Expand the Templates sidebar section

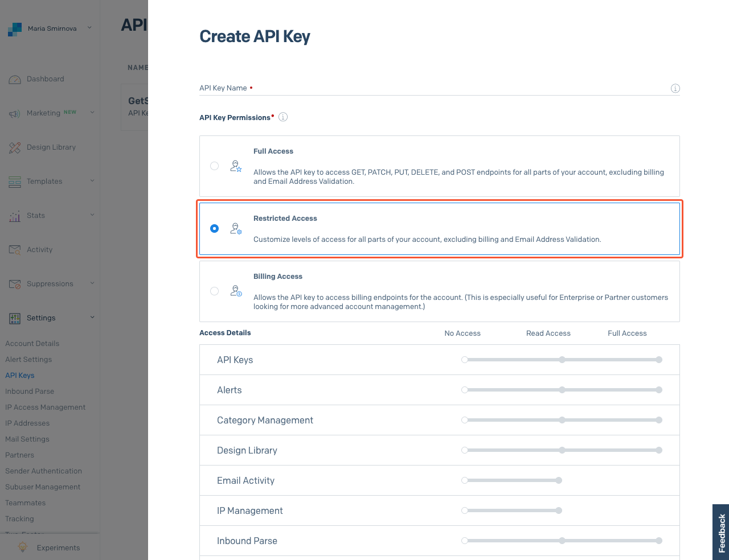point(92,181)
